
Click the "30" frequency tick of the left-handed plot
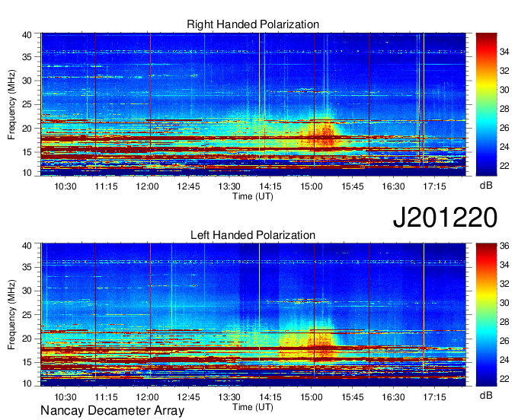[x=27, y=291]
